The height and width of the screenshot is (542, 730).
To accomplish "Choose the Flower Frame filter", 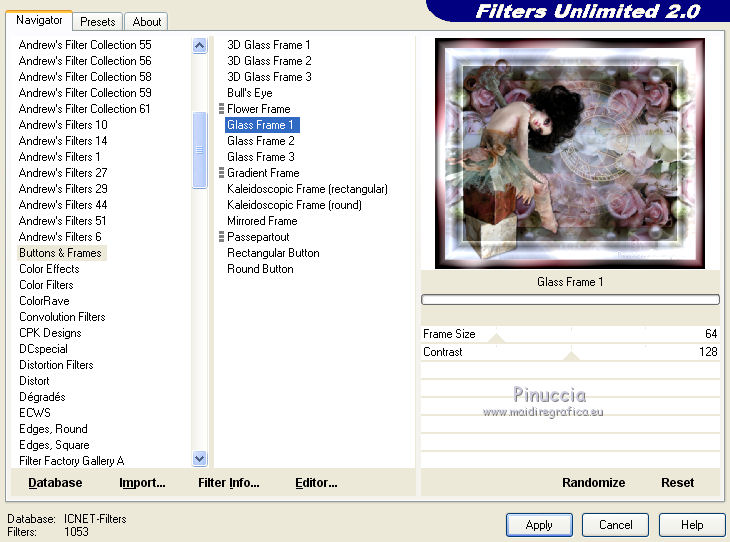I will pyautogui.click(x=259, y=109).
